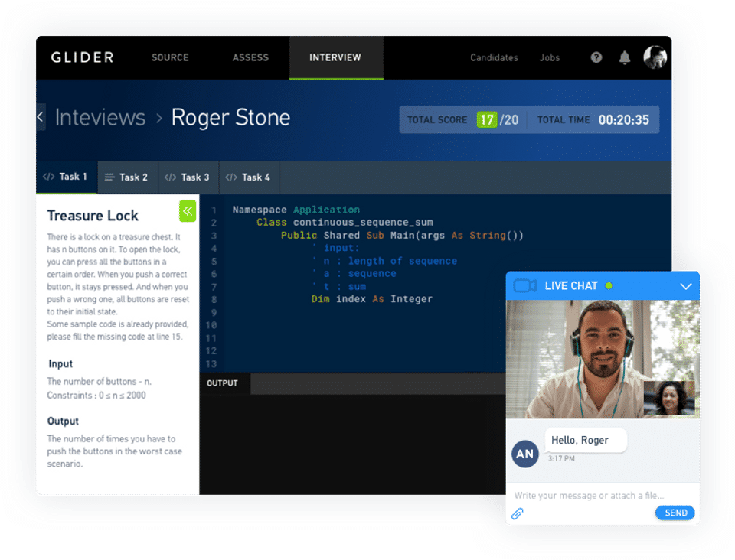This screenshot has height=560, width=735.
Task: Click code line 'Class continuous_sequence_sum'
Action: [345, 223]
